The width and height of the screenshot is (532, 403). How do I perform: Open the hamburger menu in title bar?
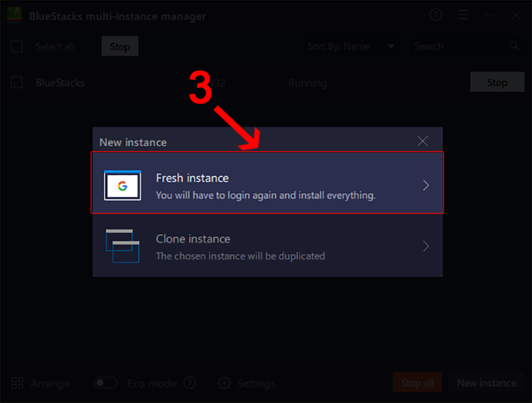[x=463, y=15]
